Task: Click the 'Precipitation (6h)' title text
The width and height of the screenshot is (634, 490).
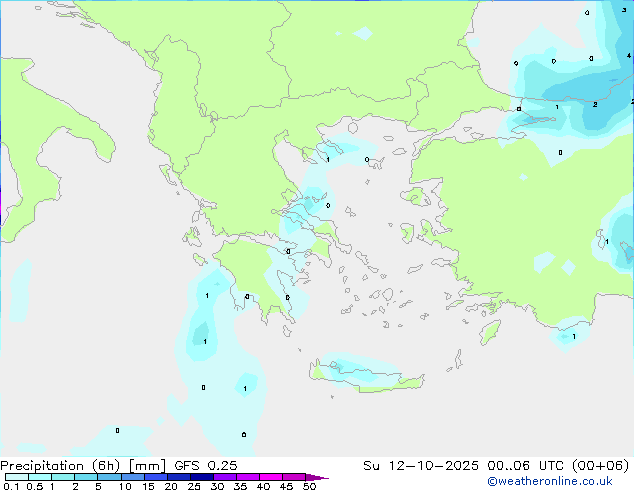Action: (60, 466)
